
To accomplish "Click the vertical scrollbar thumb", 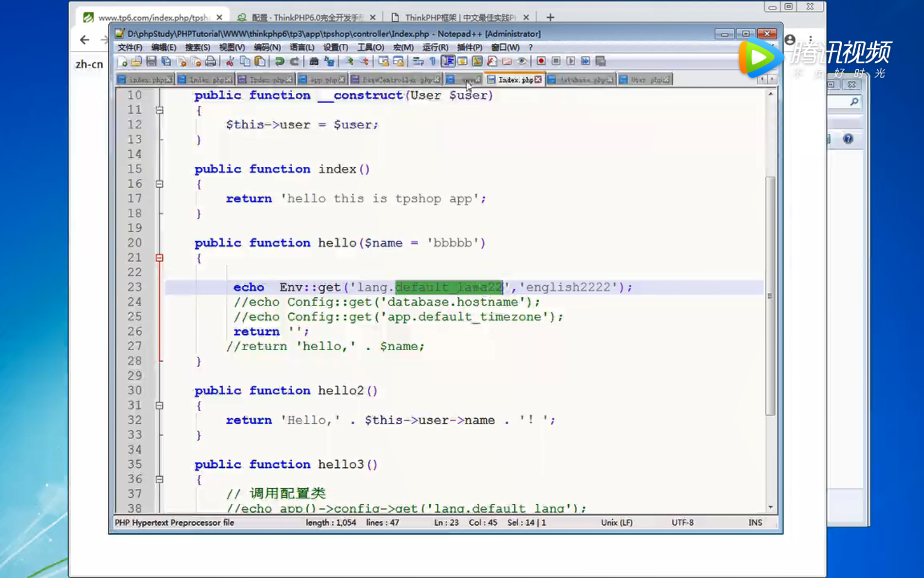I will pyautogui.click(x=771, y=296).
